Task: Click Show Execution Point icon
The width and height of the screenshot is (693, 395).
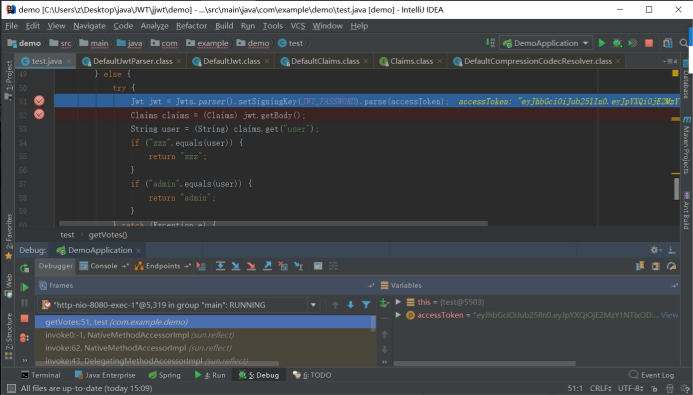Action: coord(201,266)
